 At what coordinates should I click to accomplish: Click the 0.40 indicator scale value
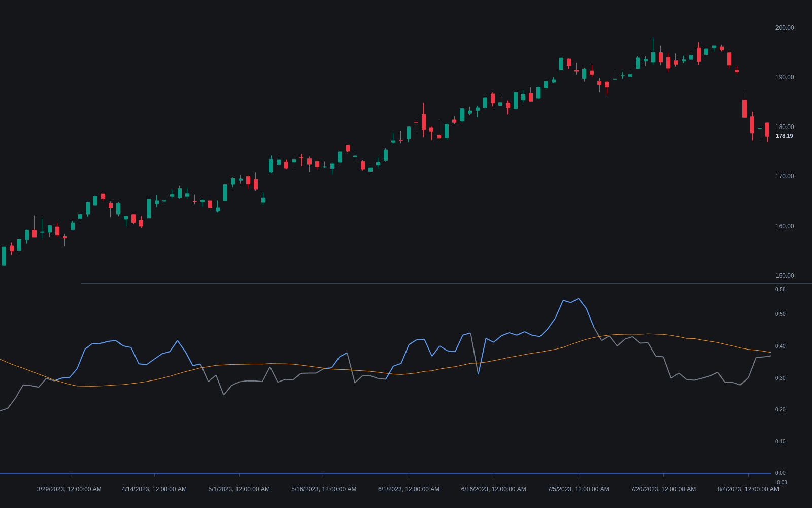click(x=781, y=346)
